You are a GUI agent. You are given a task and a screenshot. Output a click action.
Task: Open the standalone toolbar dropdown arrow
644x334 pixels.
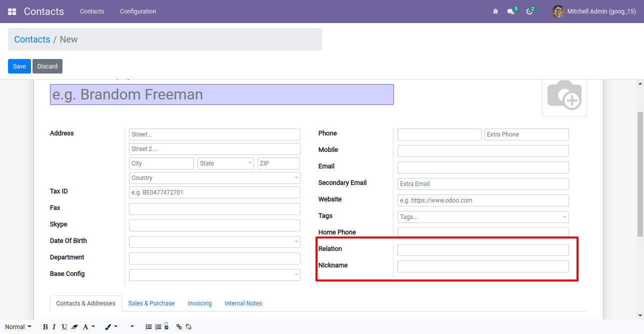132,326
